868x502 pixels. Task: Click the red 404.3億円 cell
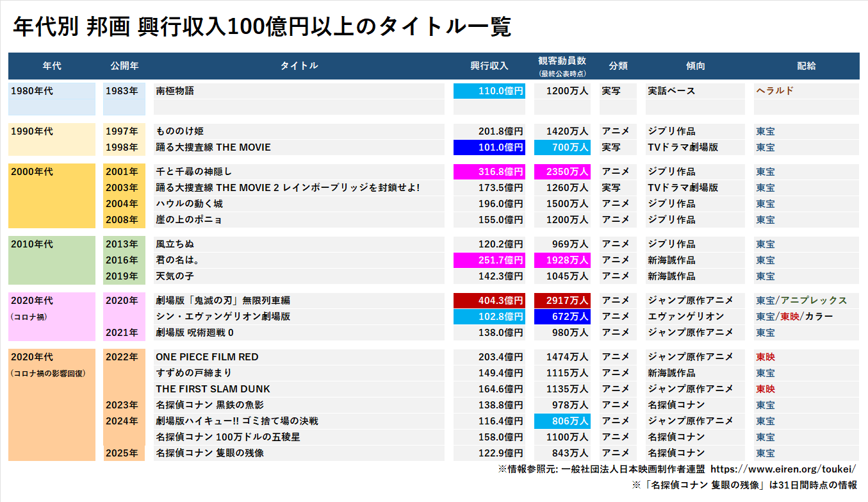click(489, 301)
